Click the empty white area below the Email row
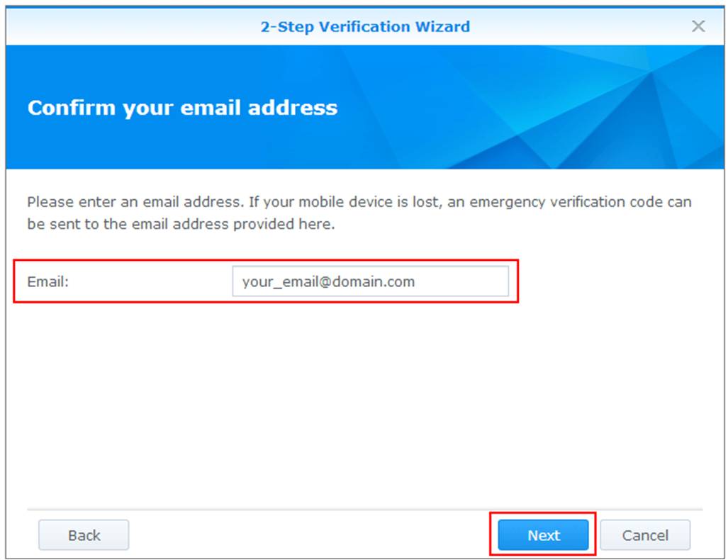The image size is (728, 560). (x=365, y=404)
